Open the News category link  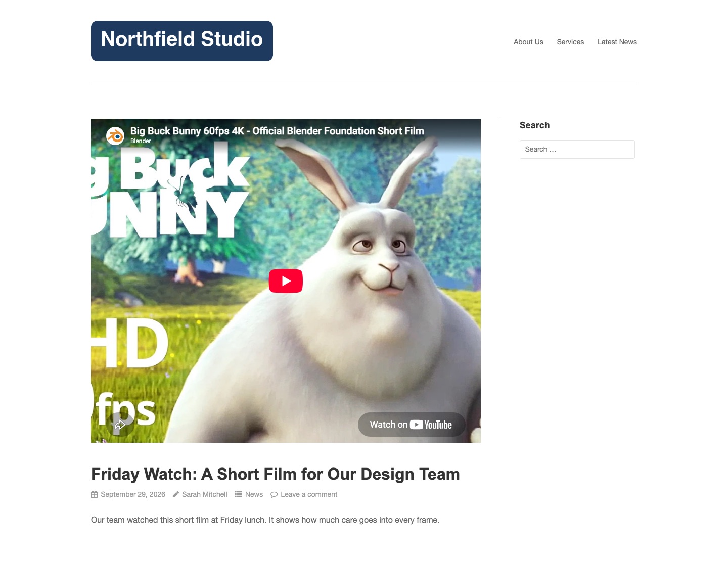coord(254,494)
